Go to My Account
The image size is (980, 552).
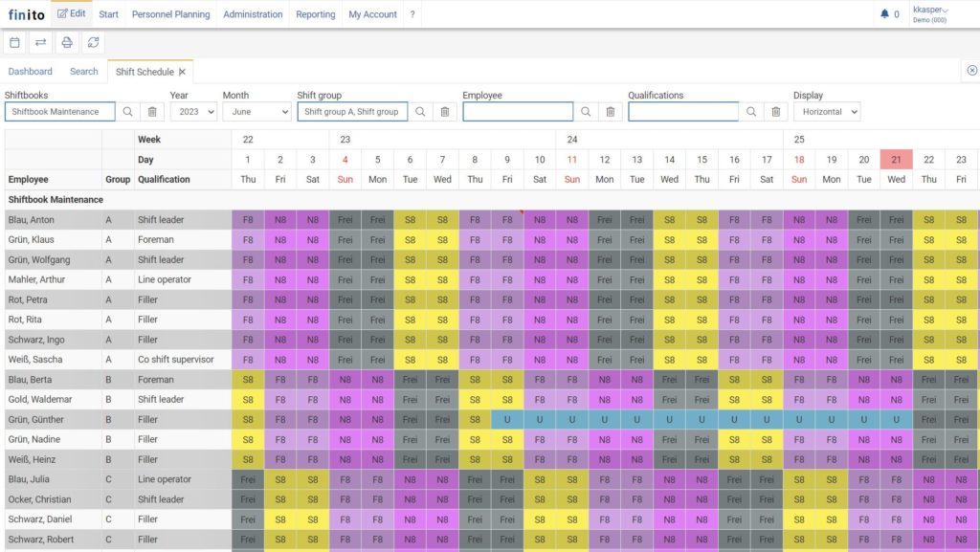(x=372, y=13)
